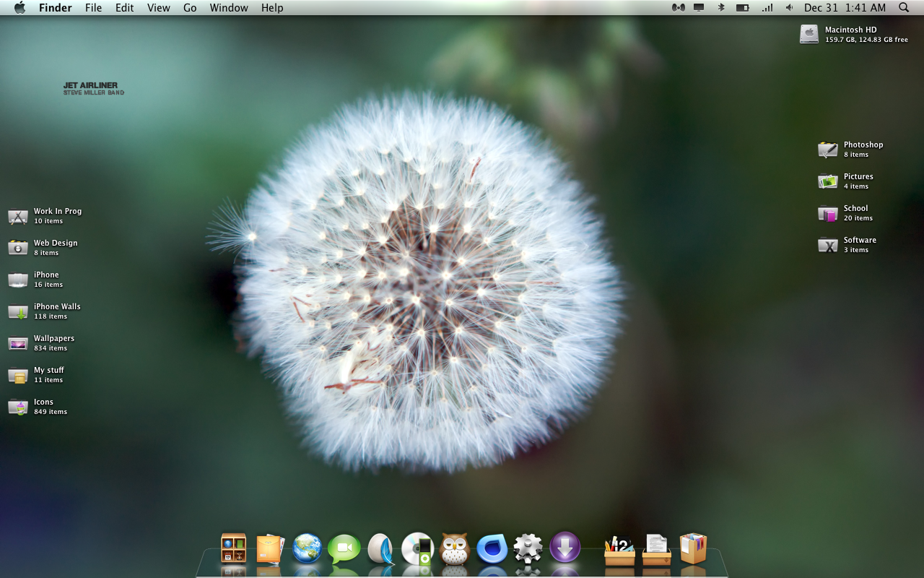Screen dimensions: 924x578
Task: Select the Wallpapers folder
Action: (18, 343)
